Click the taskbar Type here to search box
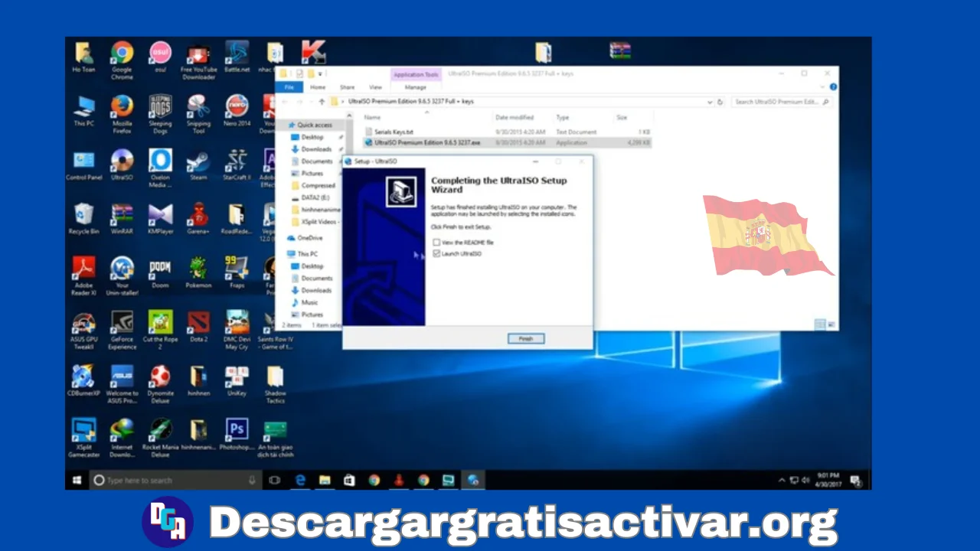Viewport: 980px width, 551px height. tap(175, 480)
